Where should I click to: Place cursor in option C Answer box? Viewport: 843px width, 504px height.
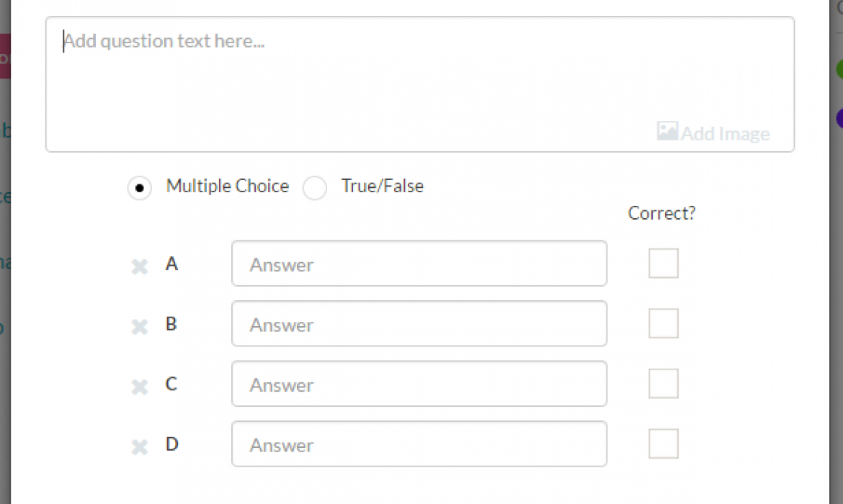click(x=419, y=384)
